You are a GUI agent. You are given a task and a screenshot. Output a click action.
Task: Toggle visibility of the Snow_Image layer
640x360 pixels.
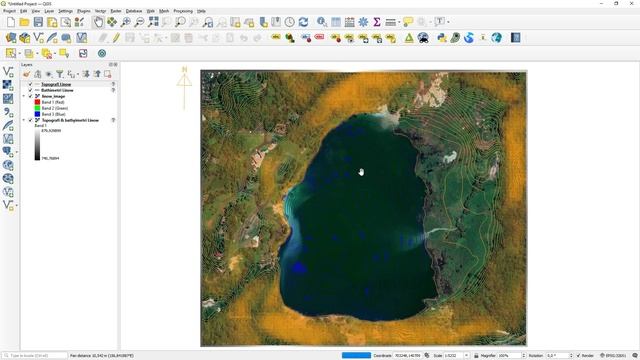[x=30, y=96]
